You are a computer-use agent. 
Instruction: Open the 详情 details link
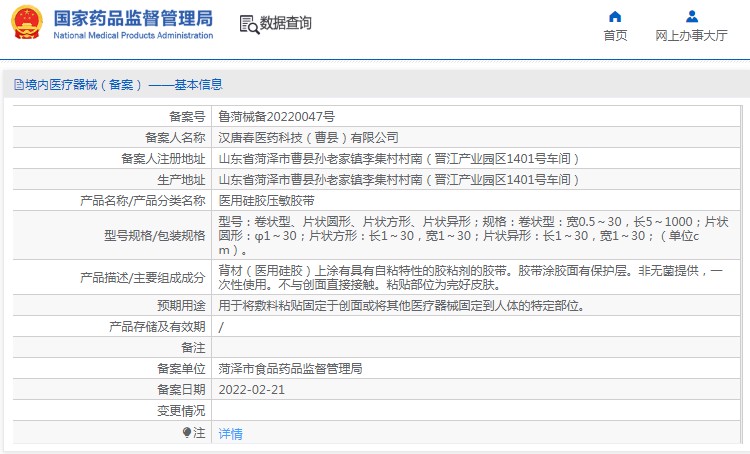pyautogui.click(x=231, y=434)
